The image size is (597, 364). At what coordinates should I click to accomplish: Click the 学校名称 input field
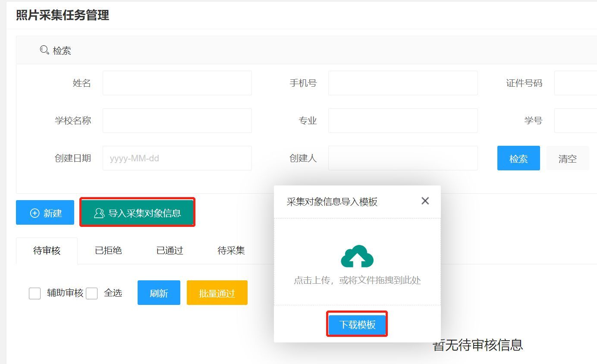coord(177,120)
